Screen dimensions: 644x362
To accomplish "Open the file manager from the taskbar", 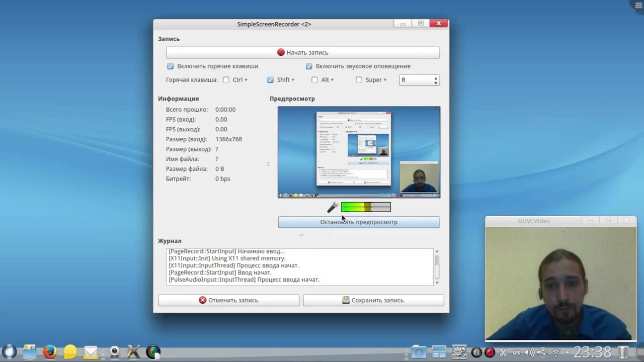I will (x=30, y=352).
